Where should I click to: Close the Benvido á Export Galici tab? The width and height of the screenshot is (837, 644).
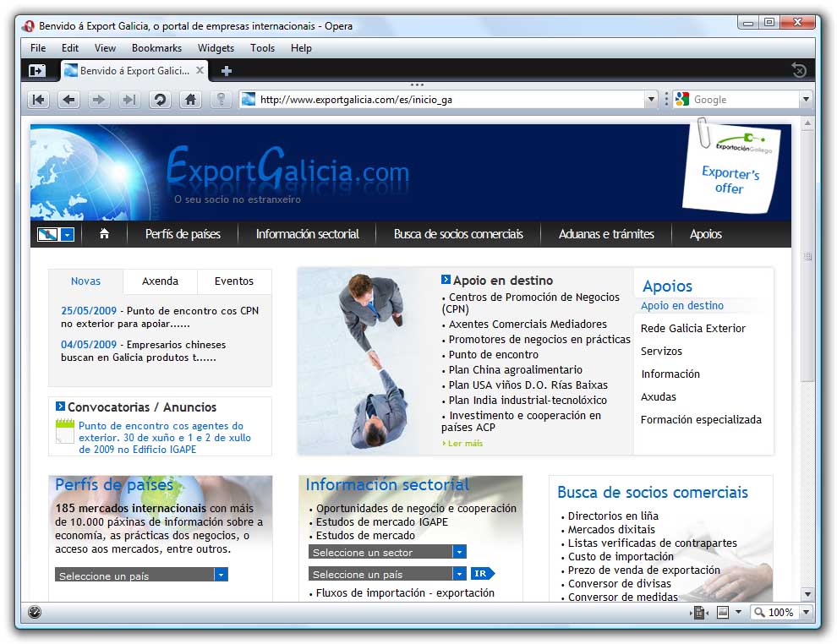coord(200,70)
